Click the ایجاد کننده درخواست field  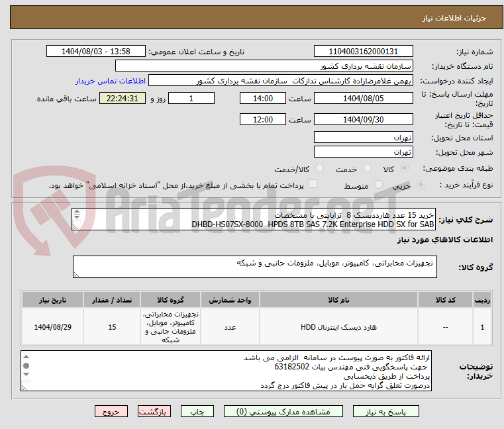point(281,81)
